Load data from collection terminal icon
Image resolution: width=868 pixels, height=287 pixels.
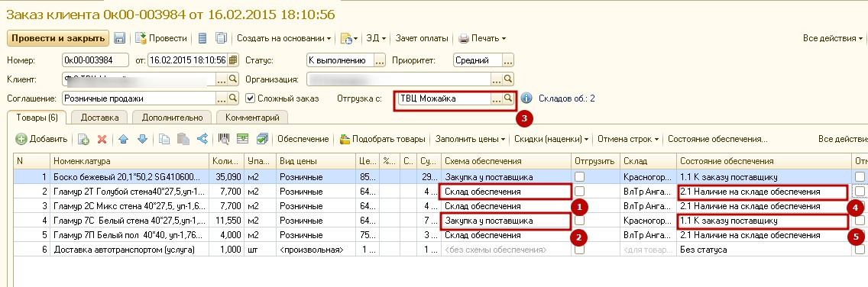tap(242, 139)
